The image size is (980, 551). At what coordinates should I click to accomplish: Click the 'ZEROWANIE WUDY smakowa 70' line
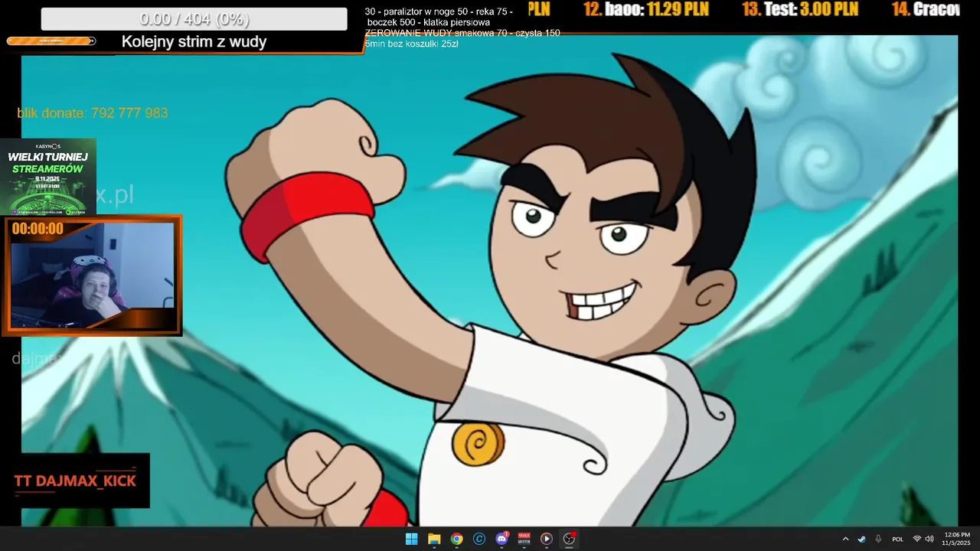click(462, 33)
